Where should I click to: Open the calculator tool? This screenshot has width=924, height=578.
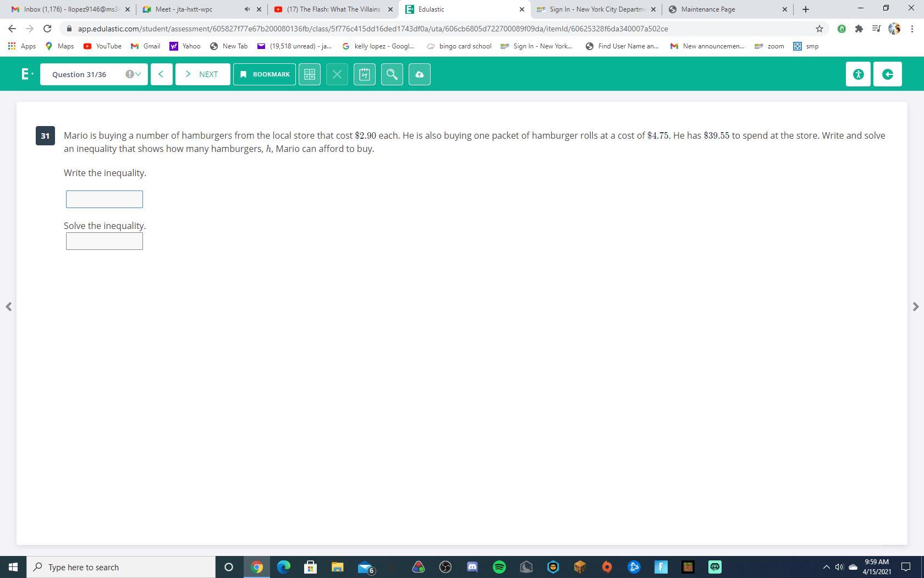(x=310, y=74)
